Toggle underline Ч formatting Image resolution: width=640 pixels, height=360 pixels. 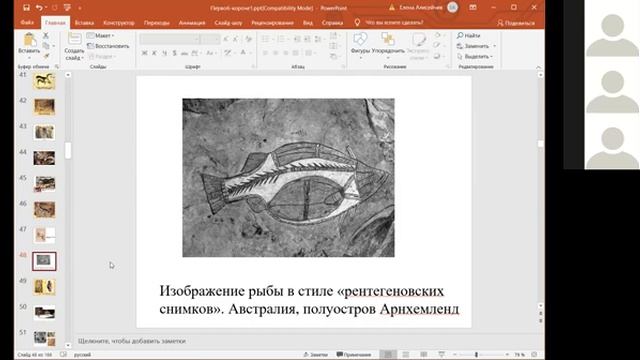coord(164,53)
